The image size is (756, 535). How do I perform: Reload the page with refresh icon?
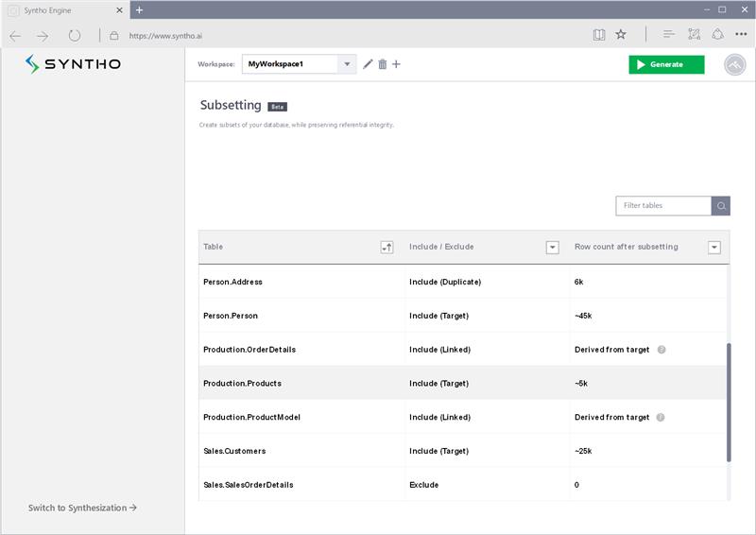coord(75,35)
